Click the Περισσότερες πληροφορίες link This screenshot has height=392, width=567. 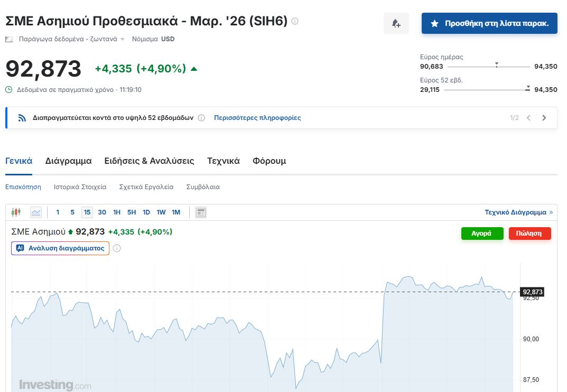click(257, 118)
